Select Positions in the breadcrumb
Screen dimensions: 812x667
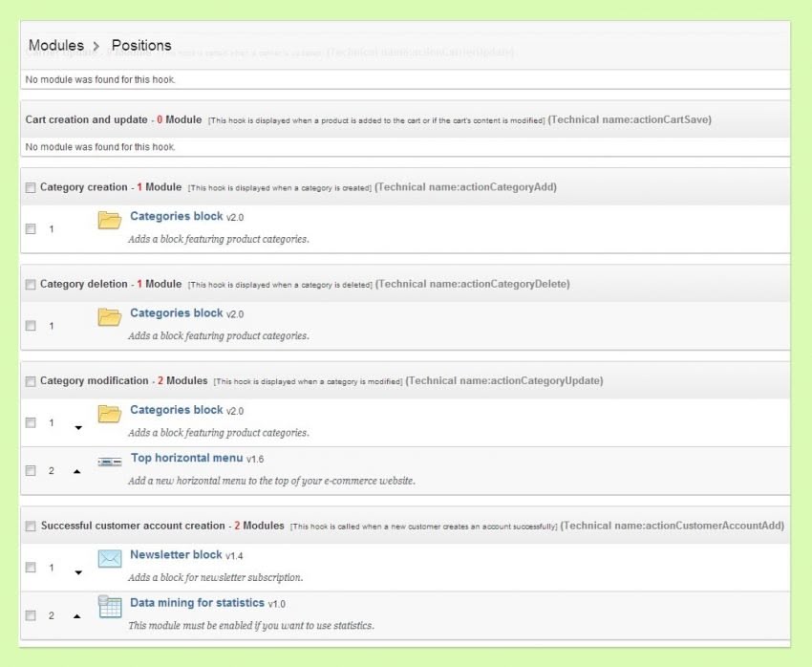click(x=141, y=45)
